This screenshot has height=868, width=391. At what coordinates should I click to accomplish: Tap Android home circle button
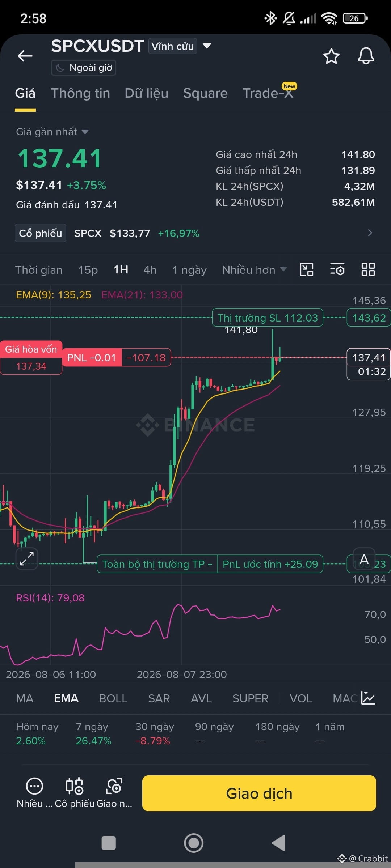point(194,843)
